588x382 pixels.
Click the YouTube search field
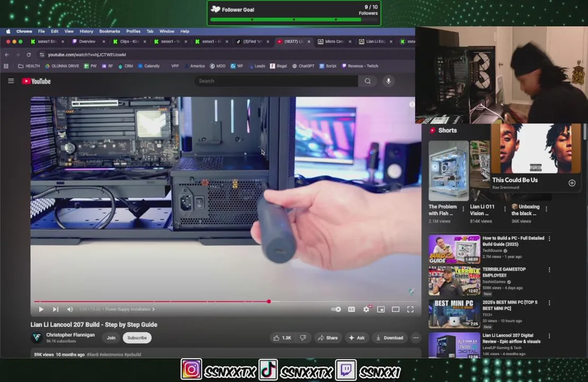276,81
